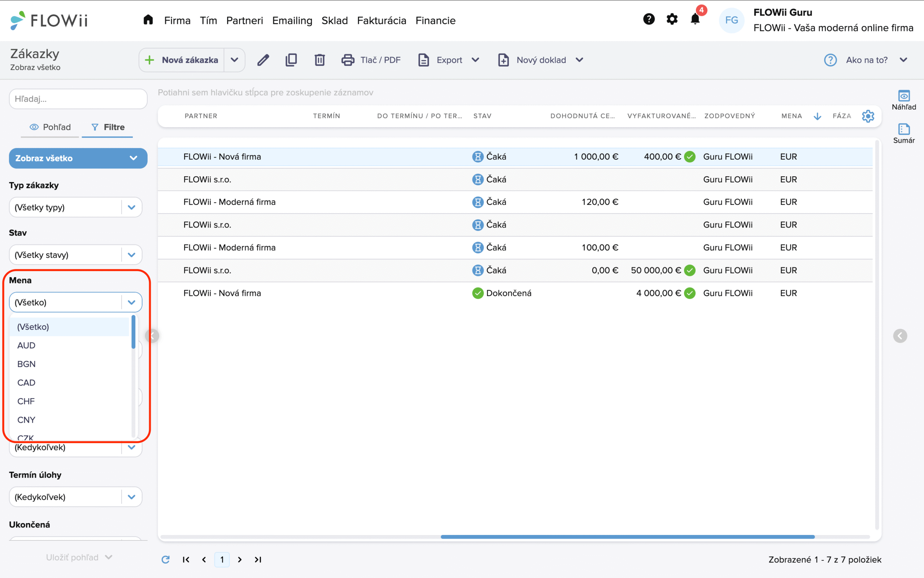Open settings gear in top bar
The width and height of the screenshot is (924, 578).
click(x=672, y=19)
